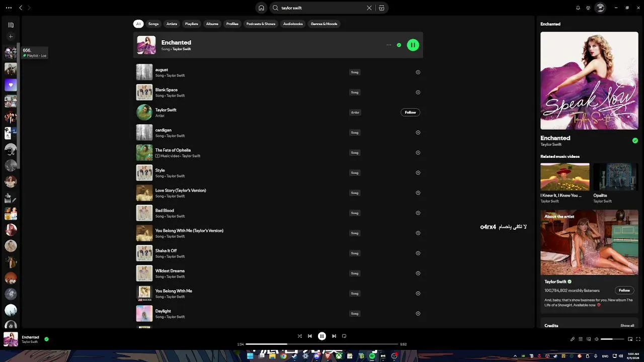Open more options for Enchanted top result
Image resolution: width=644 pixels, height=362 pixels.
point(389,45)
